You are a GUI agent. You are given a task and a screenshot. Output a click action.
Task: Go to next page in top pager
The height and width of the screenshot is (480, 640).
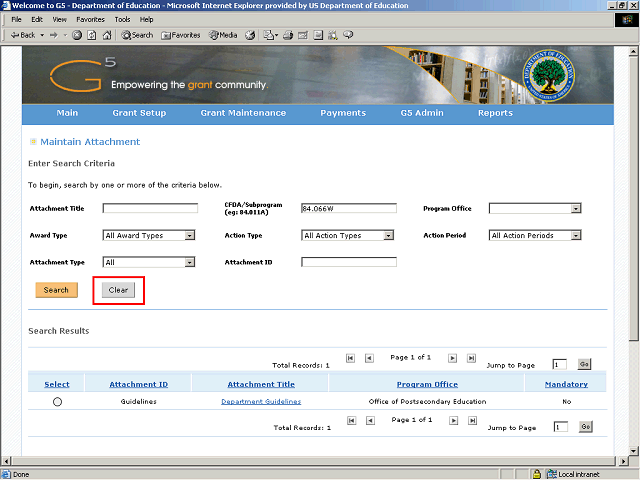click(x=452, y=358)
